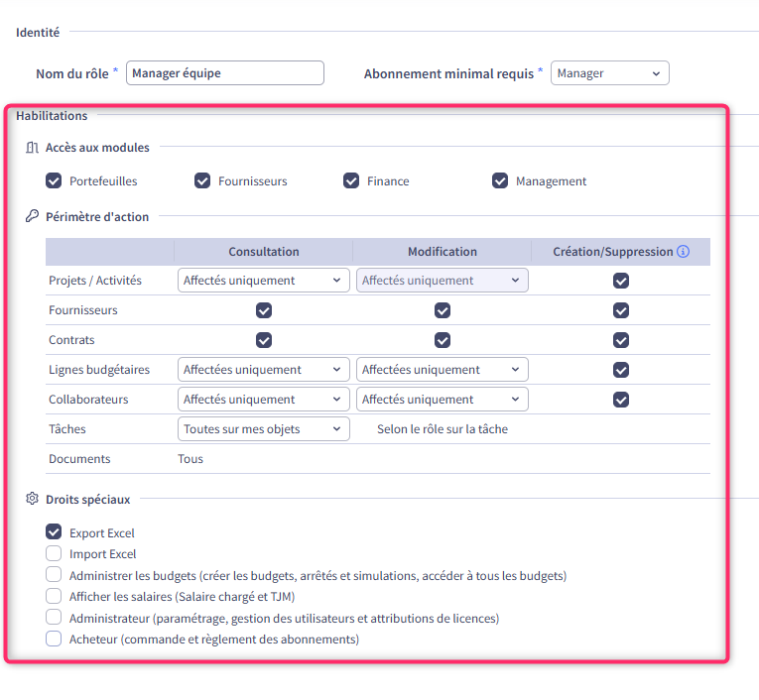Click the Modification column header
759x700 pixels.
click(443, 252)
